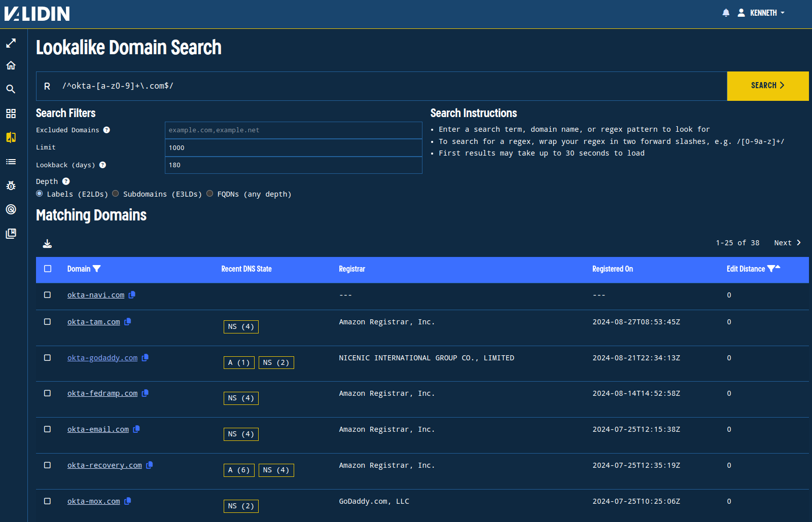The height and width of the screenshot is (522, 812).
Task: Focus the Excluded Domains input field
Action: 294,130
